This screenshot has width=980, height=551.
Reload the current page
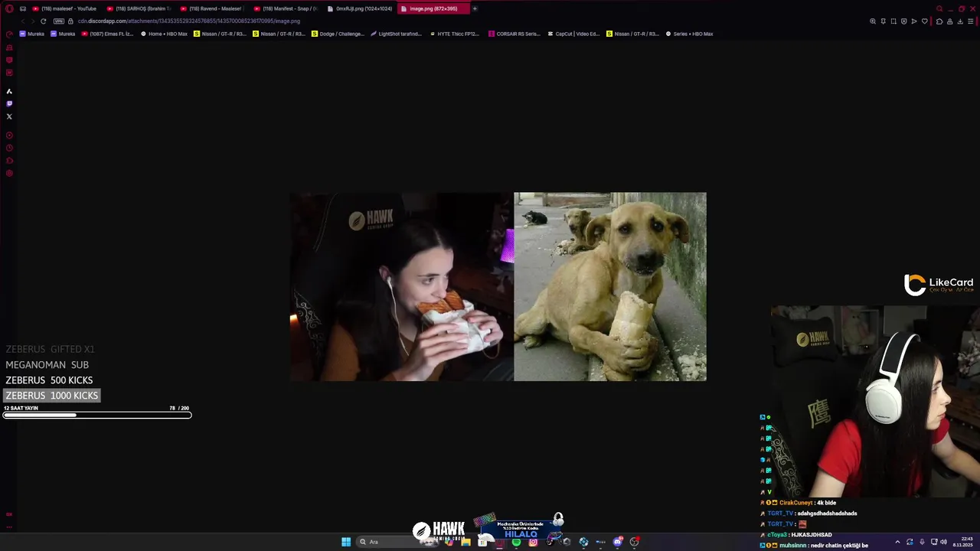[x=44, y=21]
